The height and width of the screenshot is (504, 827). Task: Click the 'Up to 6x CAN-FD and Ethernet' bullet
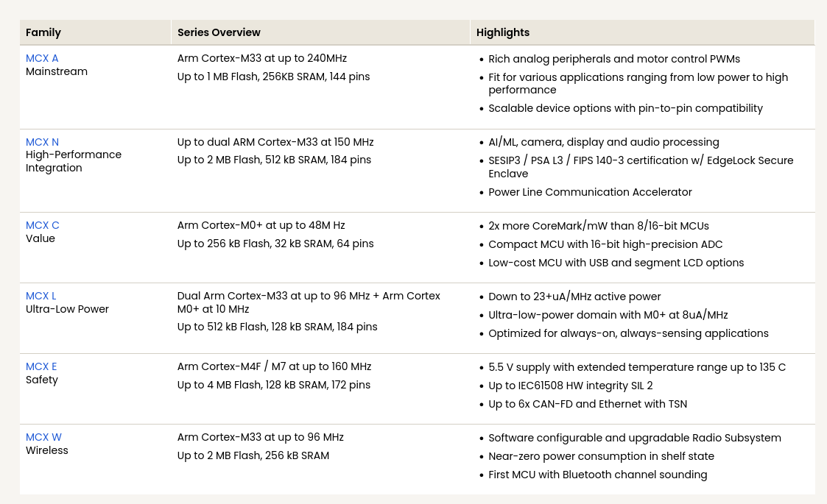click(x=588, y=405)
